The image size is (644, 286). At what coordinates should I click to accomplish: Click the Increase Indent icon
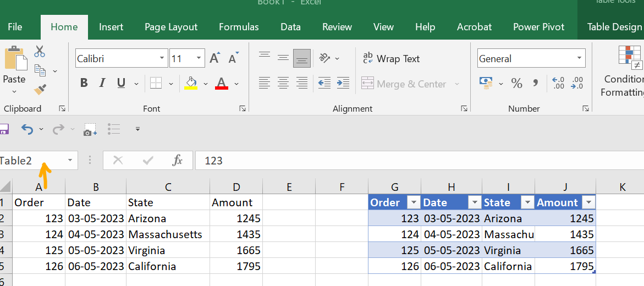pyautogui.click(x=343, y=84)
